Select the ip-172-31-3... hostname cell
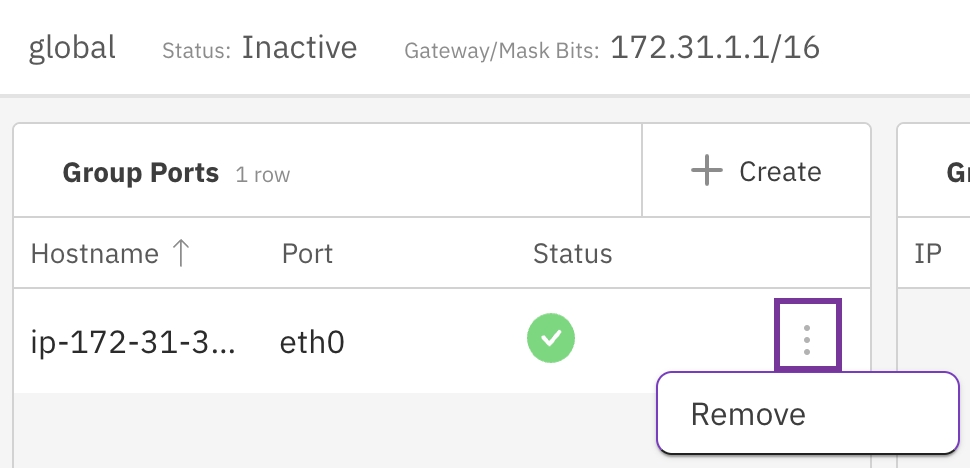970x468 pixels. (134, 343)
